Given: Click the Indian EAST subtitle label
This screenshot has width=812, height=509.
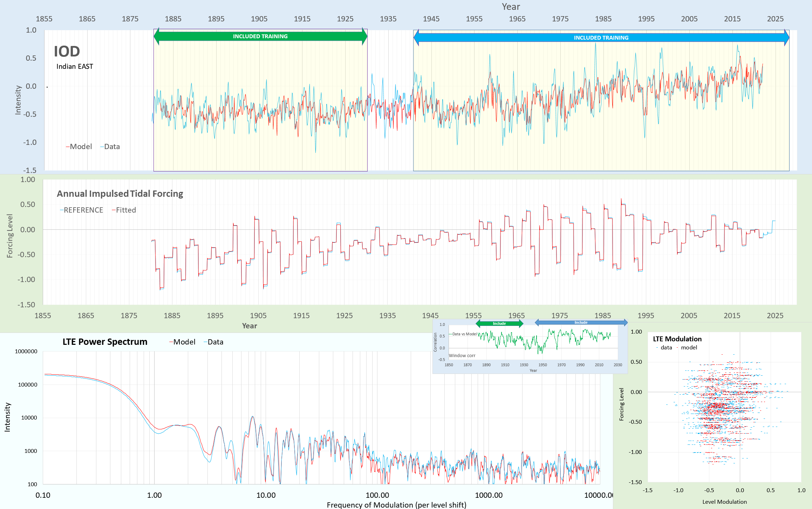Looking at the screenshot, I should pyautogui.click(x=75, y=67).
